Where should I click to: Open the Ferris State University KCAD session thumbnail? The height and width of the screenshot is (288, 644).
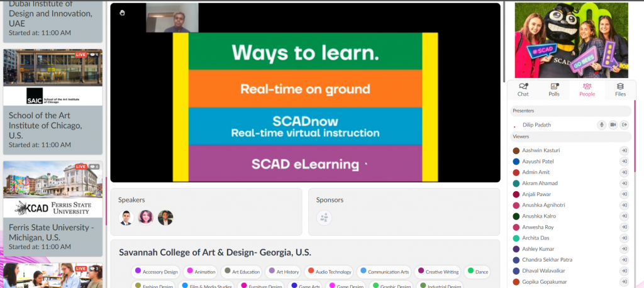53,189
